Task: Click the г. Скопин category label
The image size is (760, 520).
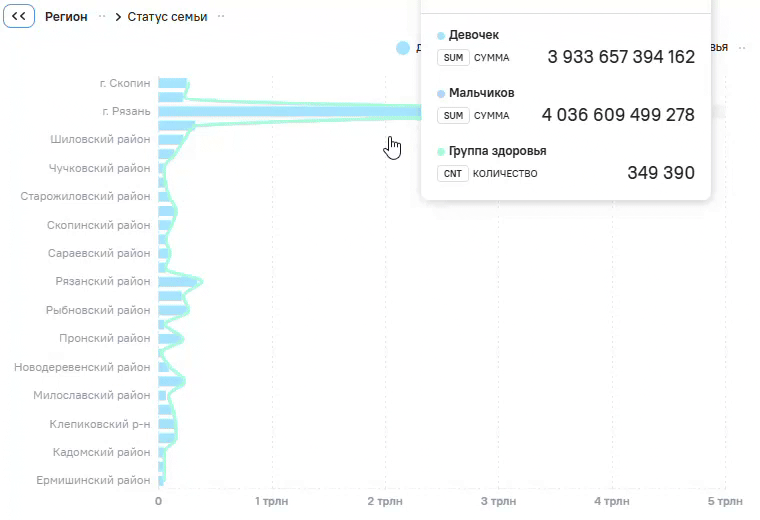Action: tap(125, 83)
